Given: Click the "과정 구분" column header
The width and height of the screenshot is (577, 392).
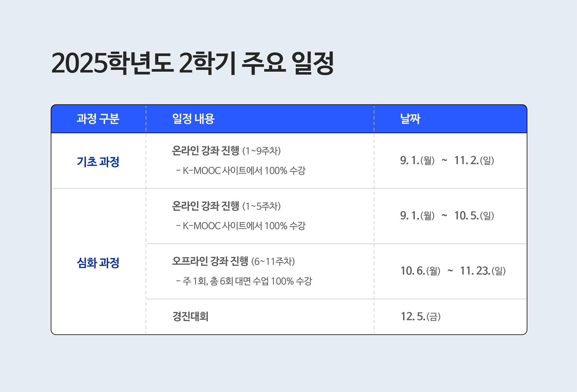Looking at the screenshot, I should (98, 119).
